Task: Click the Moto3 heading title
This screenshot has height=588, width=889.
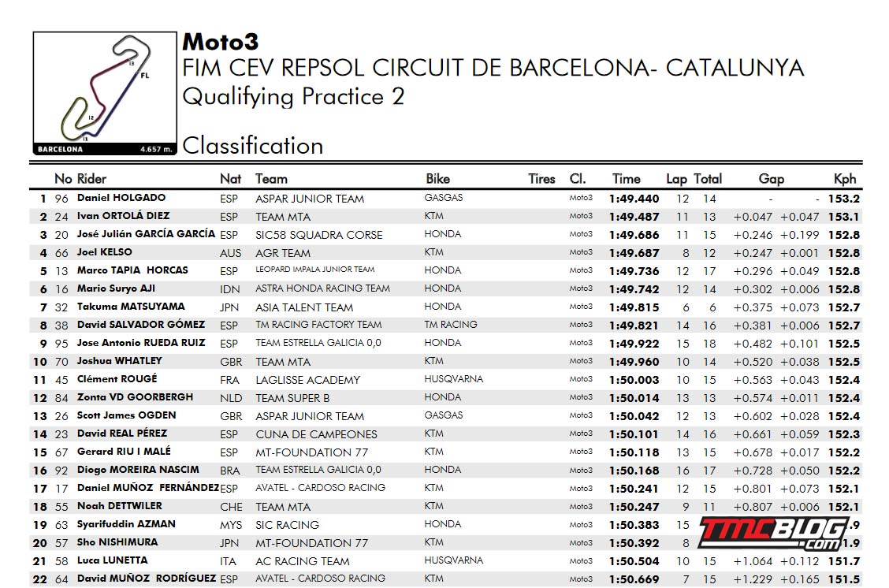Action: tap(221, 41)
